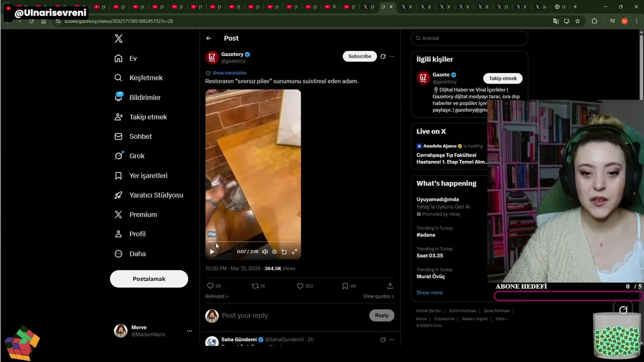
Task: Open a new browser tab
Action: pyautogui.click(x=575, y=7)
